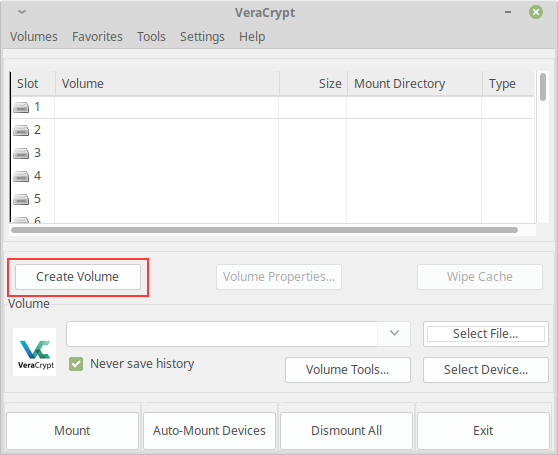Click the vertical scrollbar of slot list
The image size is (558, 455).
(x=542, y=87)
